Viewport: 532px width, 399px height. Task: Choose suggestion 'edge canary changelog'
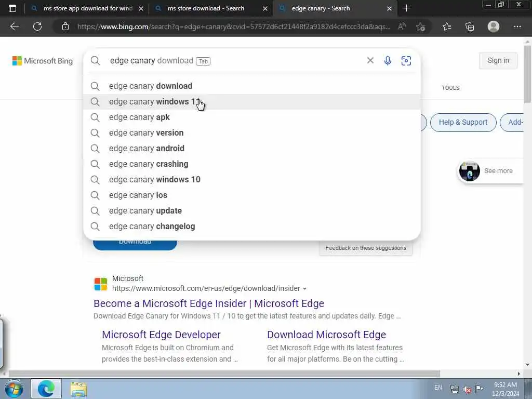252,227
